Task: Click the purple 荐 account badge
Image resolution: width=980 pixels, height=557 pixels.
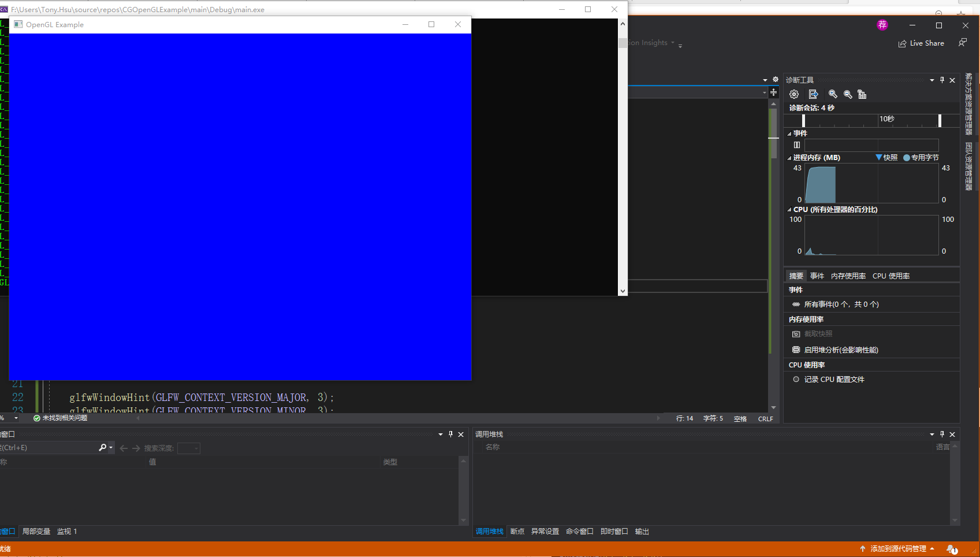Action: point(882,25)
